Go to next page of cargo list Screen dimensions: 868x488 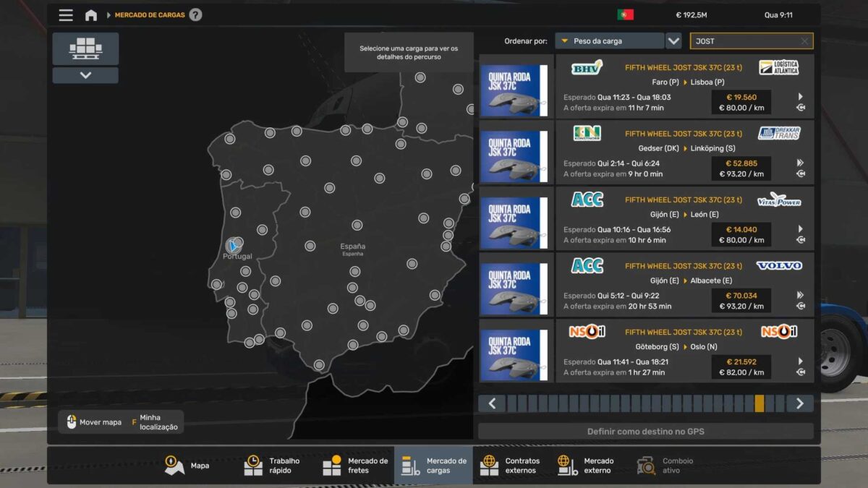click(x=799, y=403)
